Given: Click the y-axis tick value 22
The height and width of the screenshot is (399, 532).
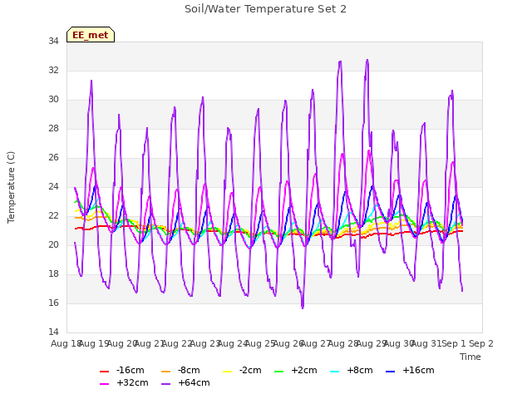Looking at the screenshot, I should [x=53, y=216].
